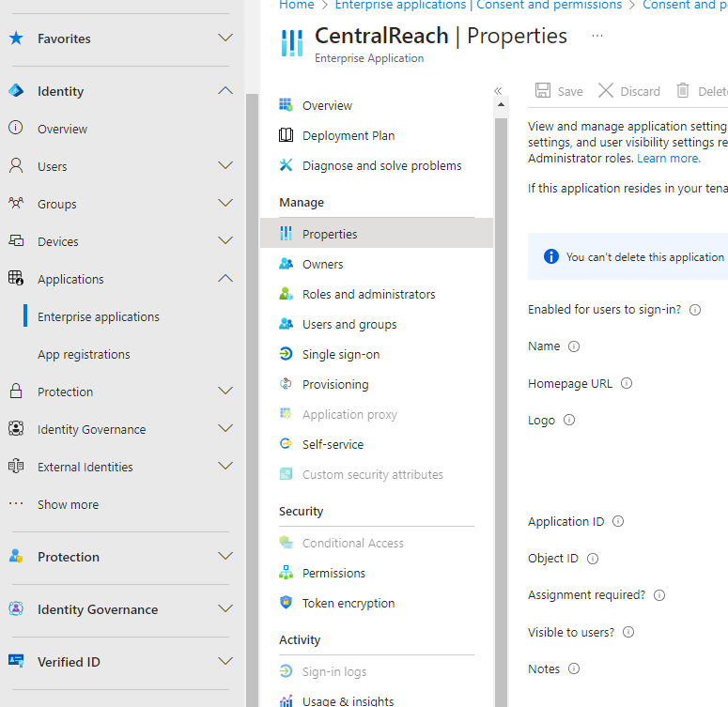Select Enterprise applications in sidebar

point(99,316)
